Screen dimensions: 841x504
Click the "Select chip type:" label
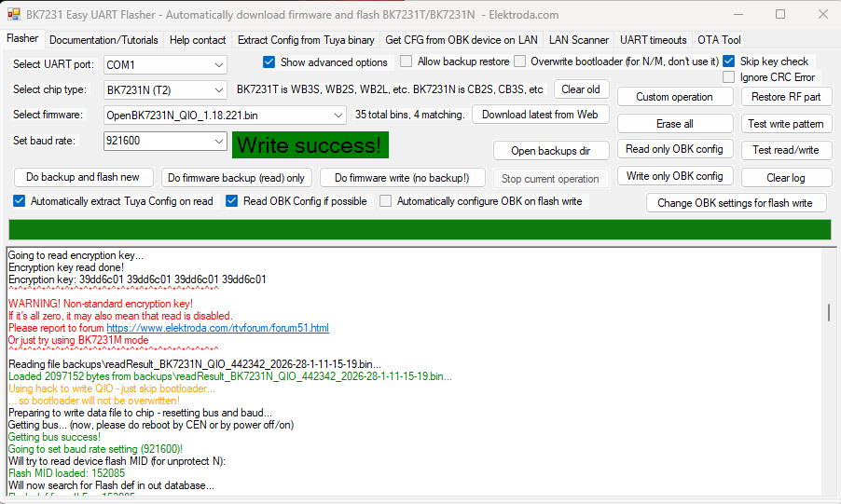(49, 89)
